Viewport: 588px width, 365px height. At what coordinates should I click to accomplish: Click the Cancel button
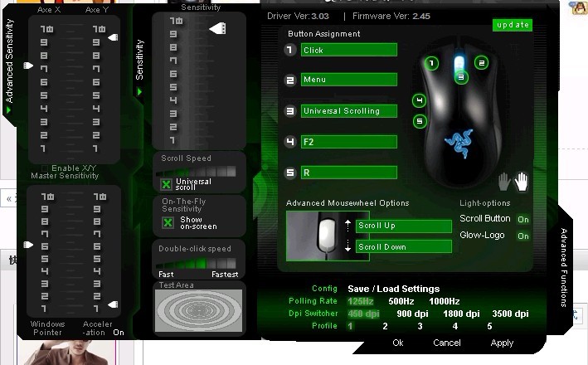447,343
